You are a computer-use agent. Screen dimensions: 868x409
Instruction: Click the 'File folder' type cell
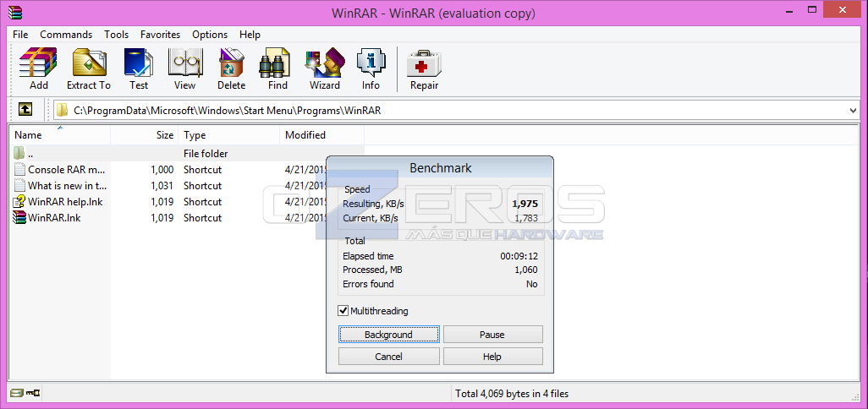[206, 154]
